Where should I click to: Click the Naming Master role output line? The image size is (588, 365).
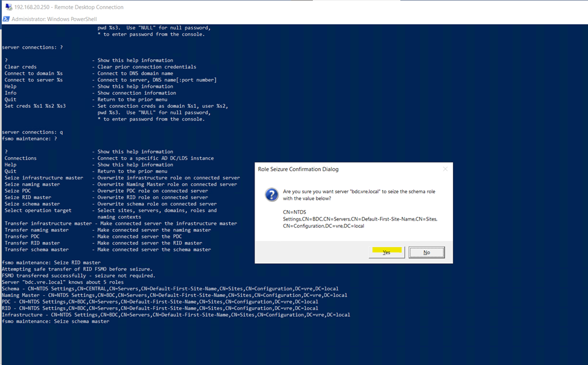(x=174, y=295)
